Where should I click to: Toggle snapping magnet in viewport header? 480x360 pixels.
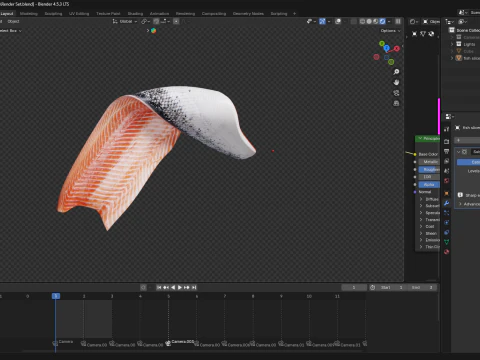click(156, 21)
